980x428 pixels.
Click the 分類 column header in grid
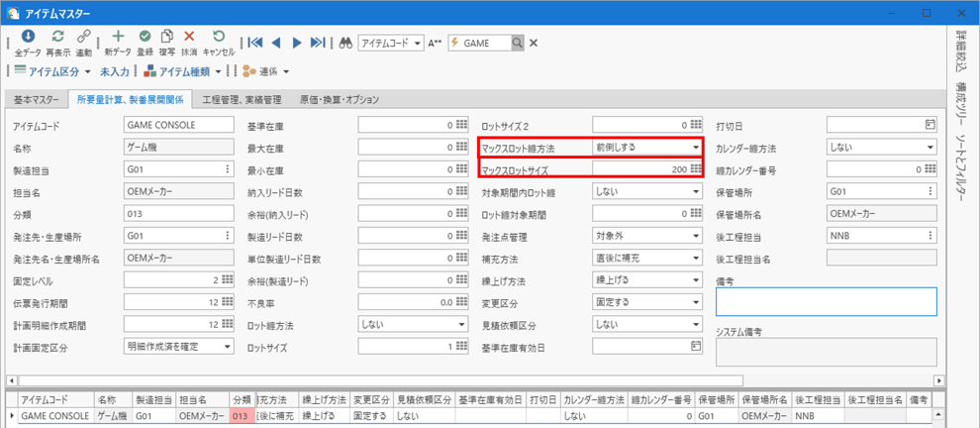coord(242,399)
